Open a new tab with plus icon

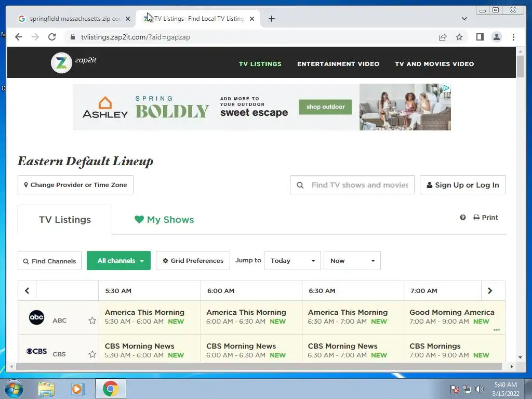pos(271,19)
